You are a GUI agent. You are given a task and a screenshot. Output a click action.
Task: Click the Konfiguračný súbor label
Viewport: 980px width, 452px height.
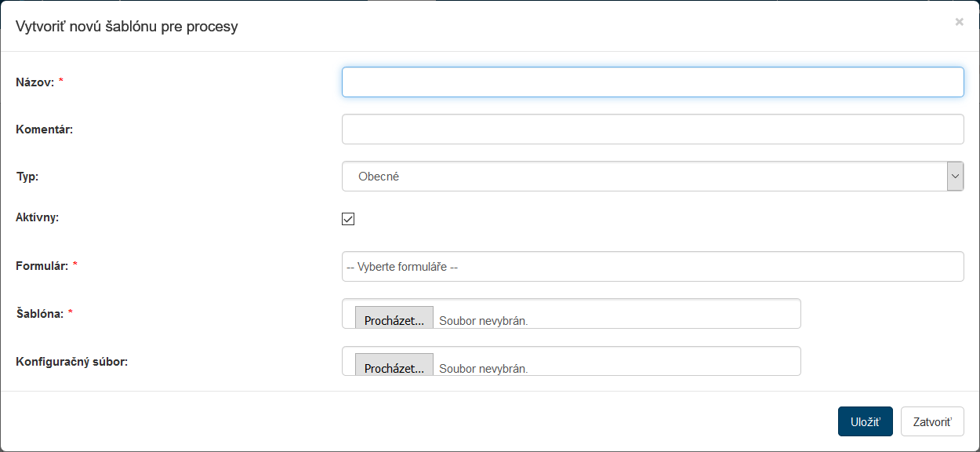pos(71,362)
